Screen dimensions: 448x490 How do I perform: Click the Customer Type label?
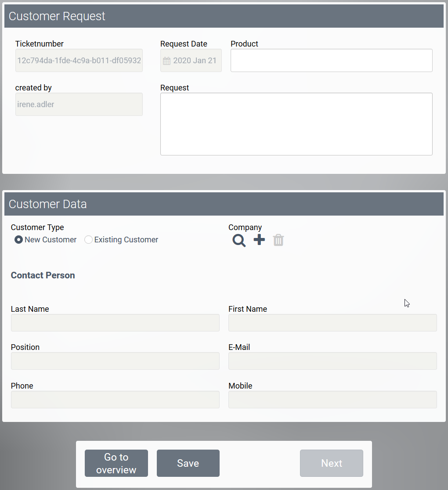37,227
